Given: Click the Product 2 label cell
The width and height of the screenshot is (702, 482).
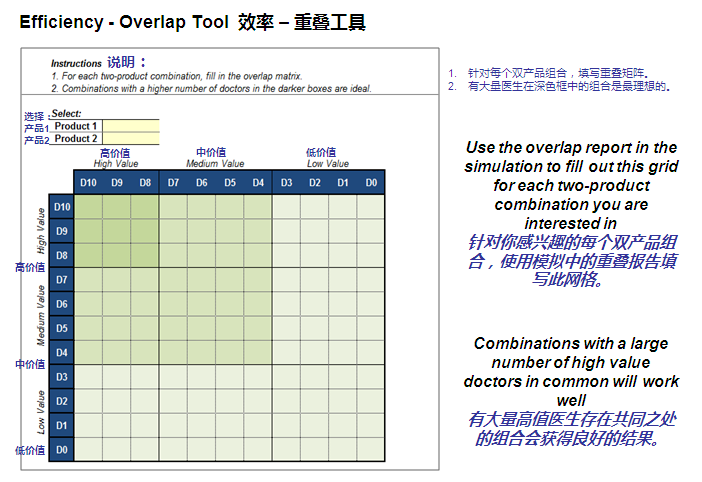Looking at the screenshot, I should coord(76,138).
